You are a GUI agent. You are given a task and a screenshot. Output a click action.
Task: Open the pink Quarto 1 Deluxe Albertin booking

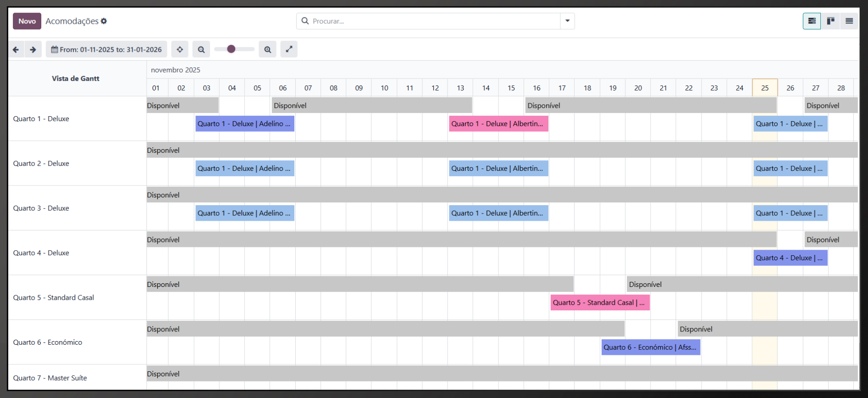pyautogui.click(x=498, y=124)
